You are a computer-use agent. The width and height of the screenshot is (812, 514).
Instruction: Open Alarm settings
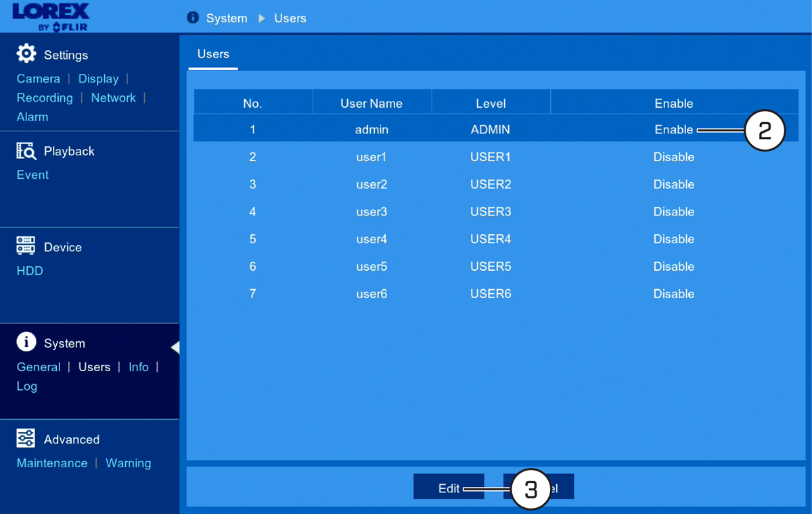coord(32,116)
